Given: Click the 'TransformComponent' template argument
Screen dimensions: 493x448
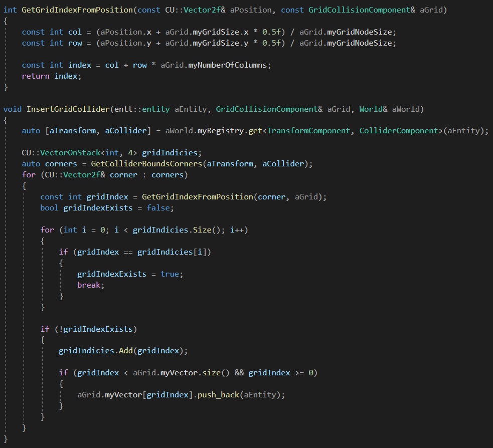Looking at the screenshot, I should point(308,131).
